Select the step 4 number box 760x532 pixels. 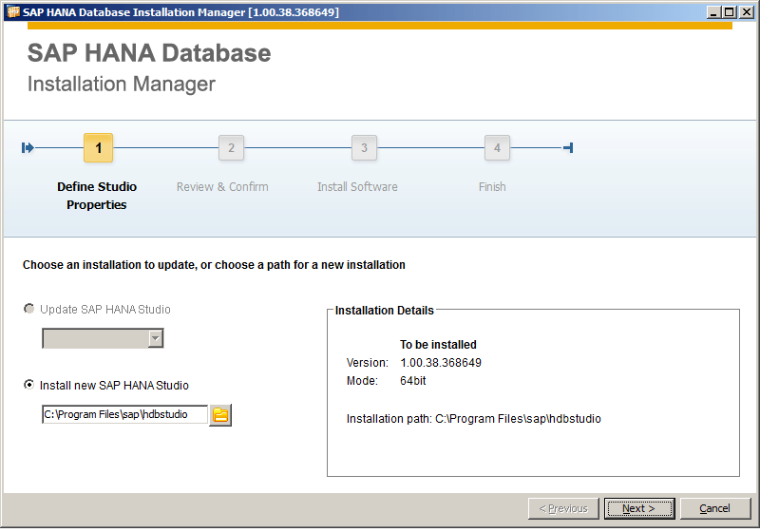pos(496,148)
